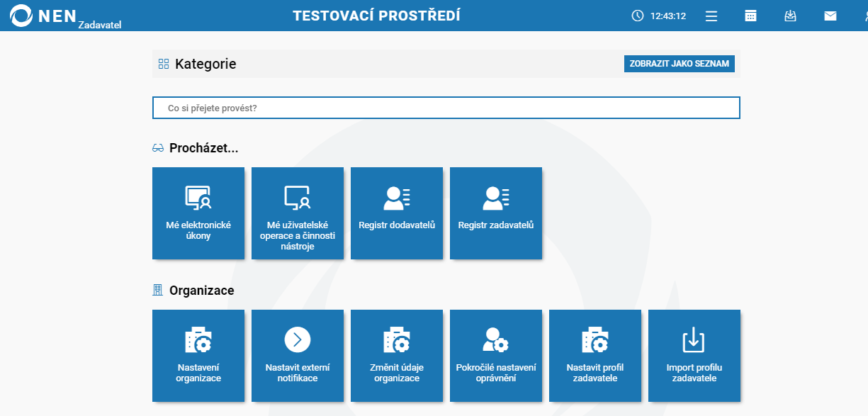
Task: Open the 'Nastavení organizace' tile
Action: [198, 356]
